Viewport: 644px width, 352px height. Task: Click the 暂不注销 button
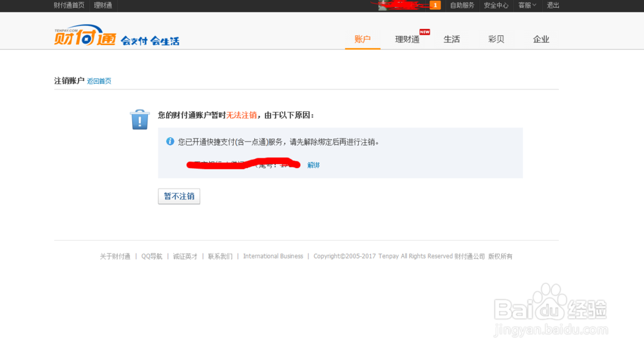pyautogui.click(x=179, y=196)
